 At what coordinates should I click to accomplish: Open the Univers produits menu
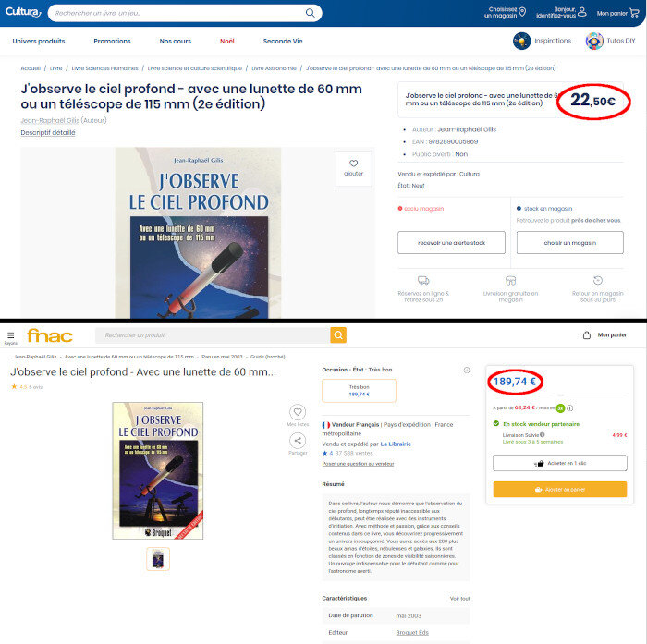pos(39,41)
